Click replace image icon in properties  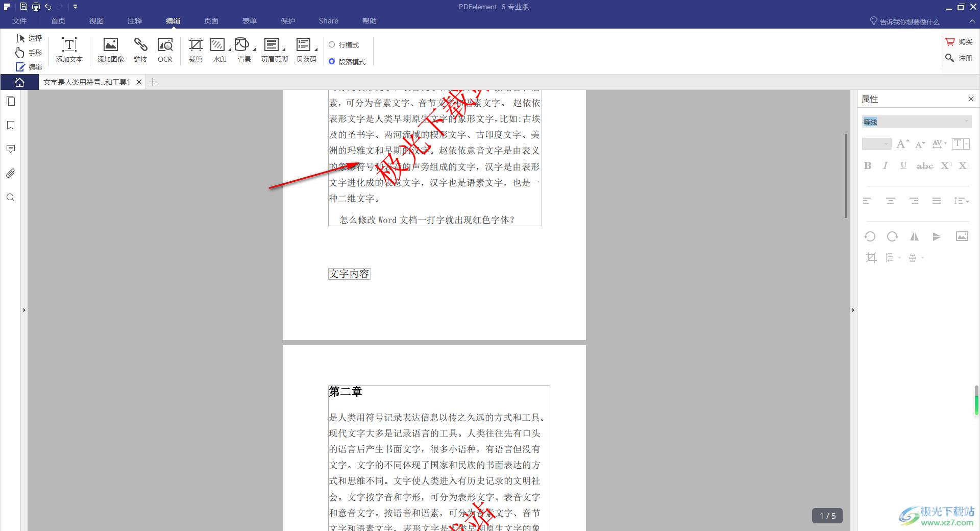pyautogui.click(x=962, y=236)
